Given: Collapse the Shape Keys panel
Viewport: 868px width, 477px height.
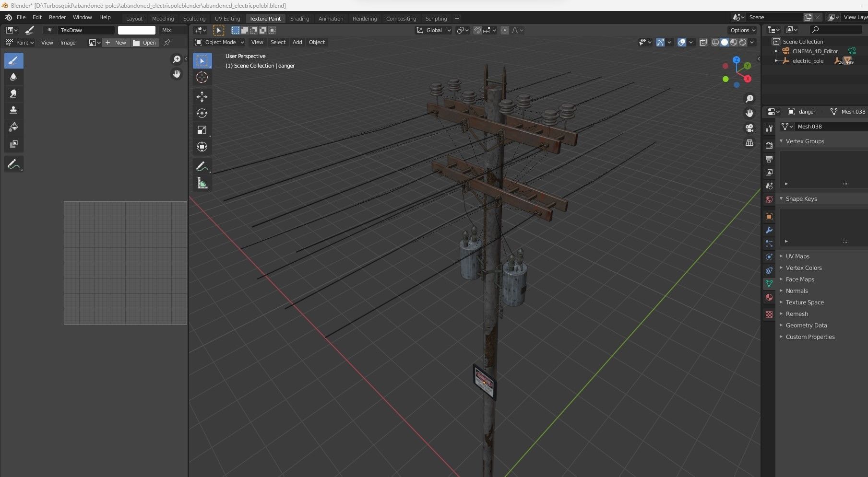Looking at the screenshot, I should point(781,199).
